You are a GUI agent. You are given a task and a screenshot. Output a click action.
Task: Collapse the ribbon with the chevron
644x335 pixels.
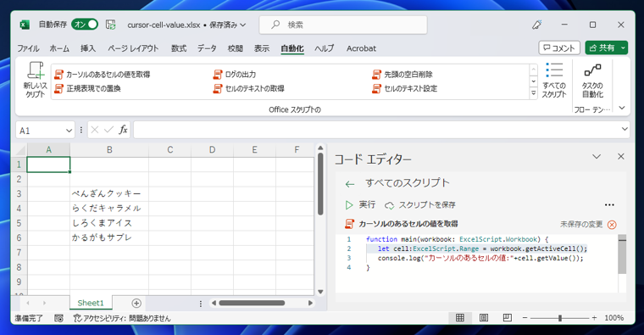622,108
